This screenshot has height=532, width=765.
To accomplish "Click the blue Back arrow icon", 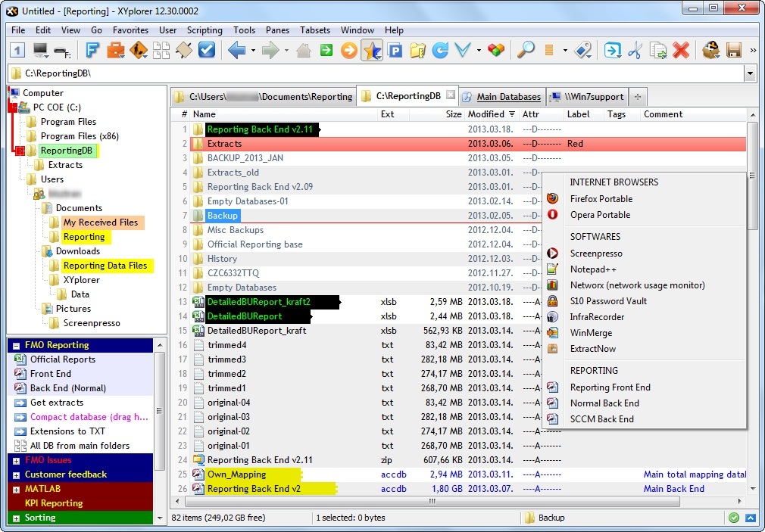I will (236, 51).
